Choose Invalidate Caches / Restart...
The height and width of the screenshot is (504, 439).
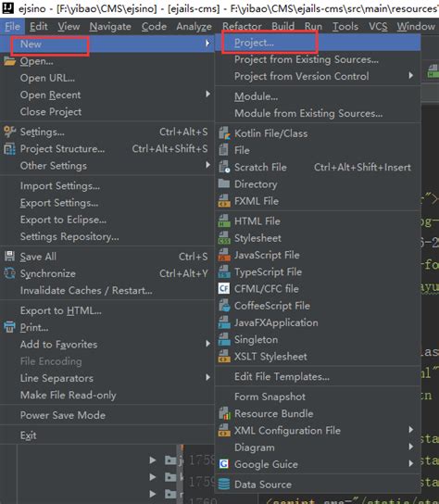[x=86, y=290]
